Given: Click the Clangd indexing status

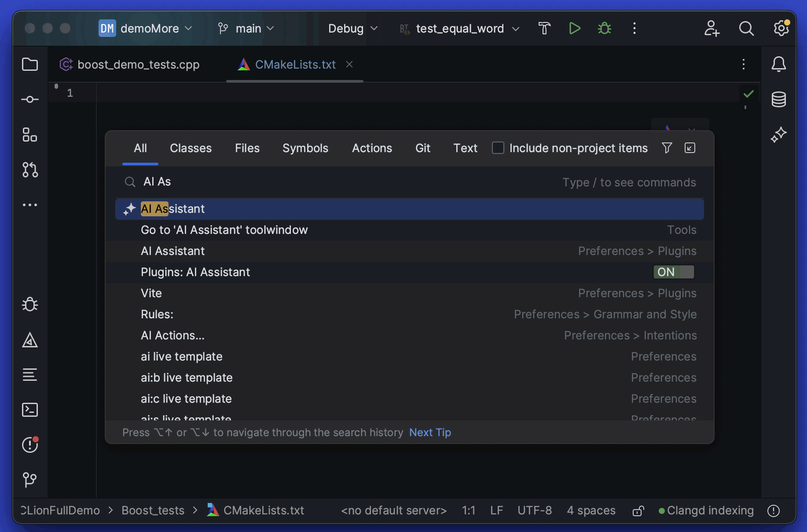Looking at the screenshot, I should click(706, 510).
